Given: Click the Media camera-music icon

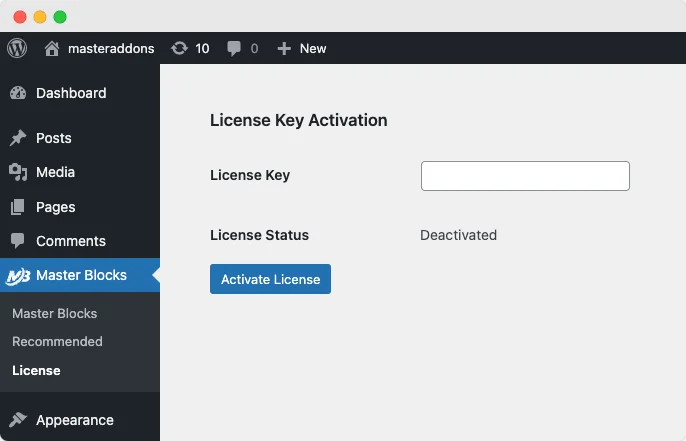Looking at the screenshot, I should tap(18, 172).
